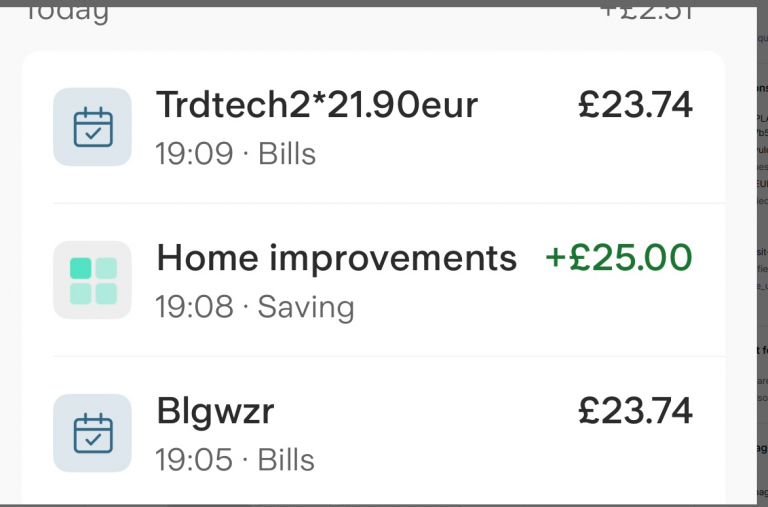
Task: Click the £23.74 amount for Blgwzr
Action: 635,410
